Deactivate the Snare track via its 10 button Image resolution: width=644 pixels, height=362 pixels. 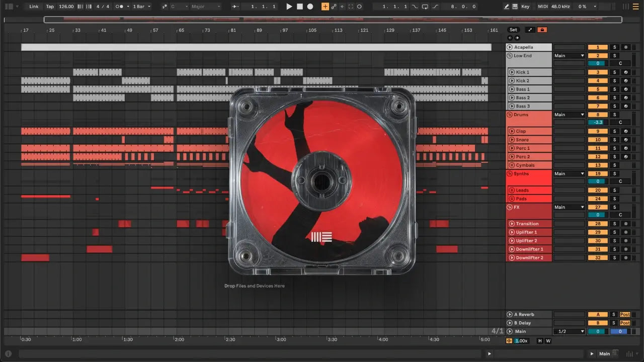point(598,140)
